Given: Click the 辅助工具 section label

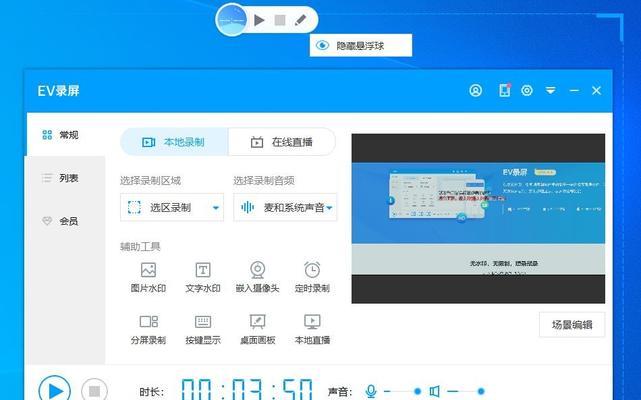Looking at the screenshot, I should point(140,247).
